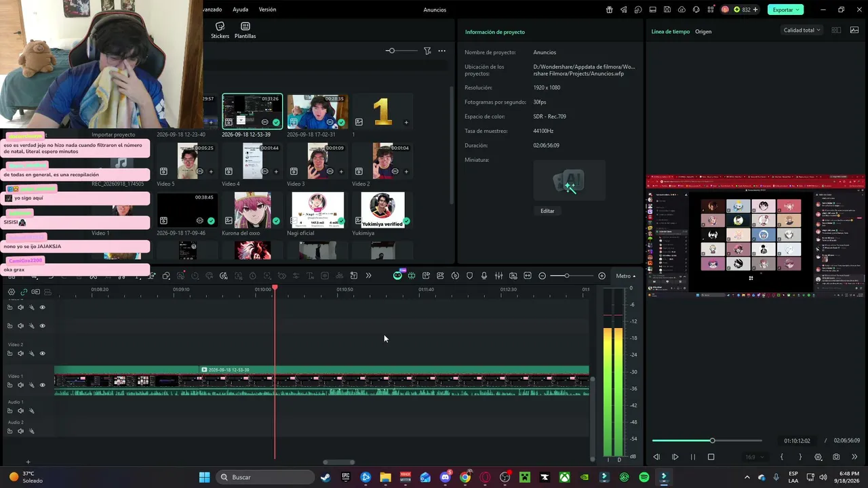Click the Exportar button
The width and height of the screenshot is (868, 488).
tap(785, 9)
